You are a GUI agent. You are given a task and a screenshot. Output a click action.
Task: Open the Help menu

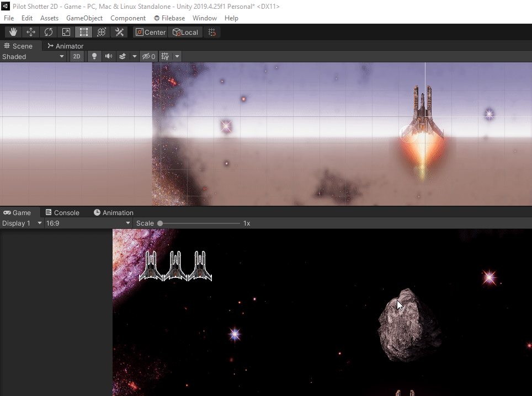tap(231, 18)
